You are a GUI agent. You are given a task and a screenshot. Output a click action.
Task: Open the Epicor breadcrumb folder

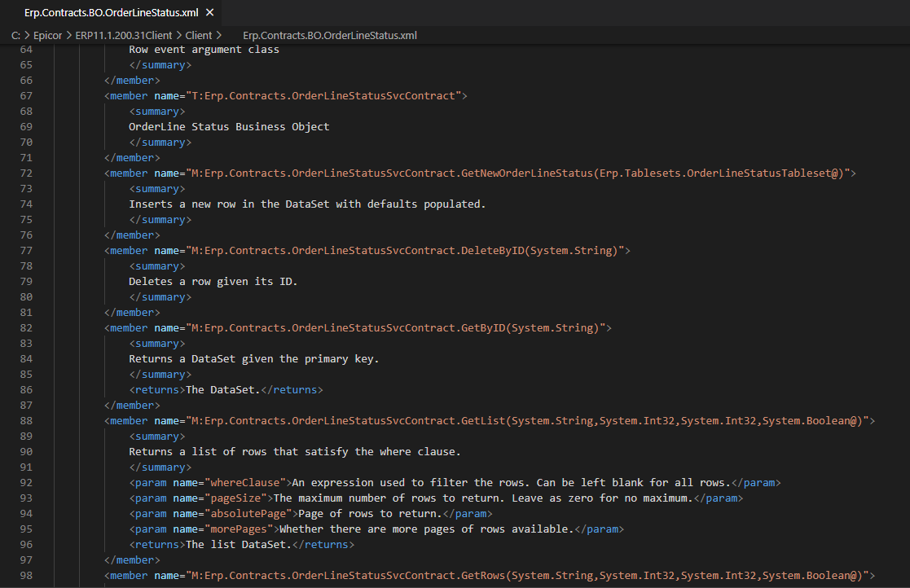[x=47, y=35]
